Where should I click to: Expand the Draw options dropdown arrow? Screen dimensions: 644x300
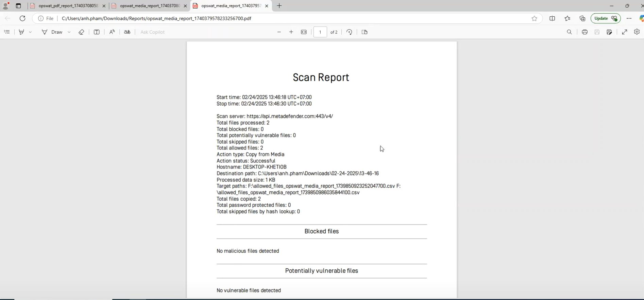(x=69, y=32)
